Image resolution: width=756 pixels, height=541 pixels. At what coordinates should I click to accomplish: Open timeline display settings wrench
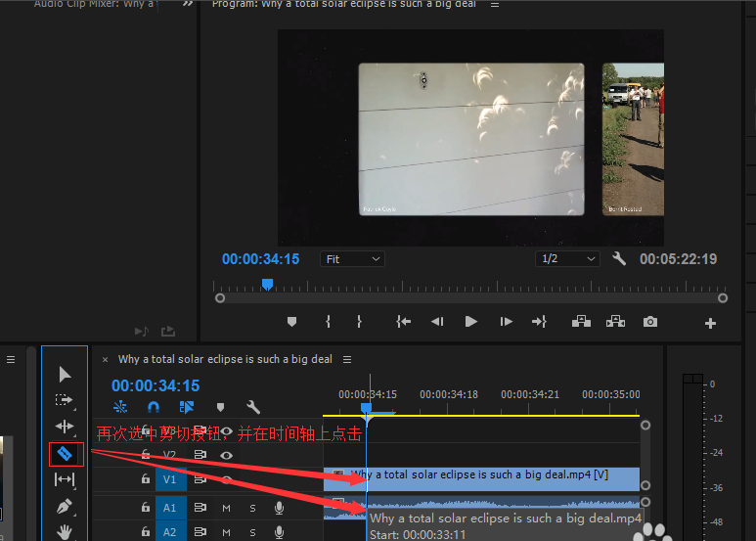tap(252, 407)
